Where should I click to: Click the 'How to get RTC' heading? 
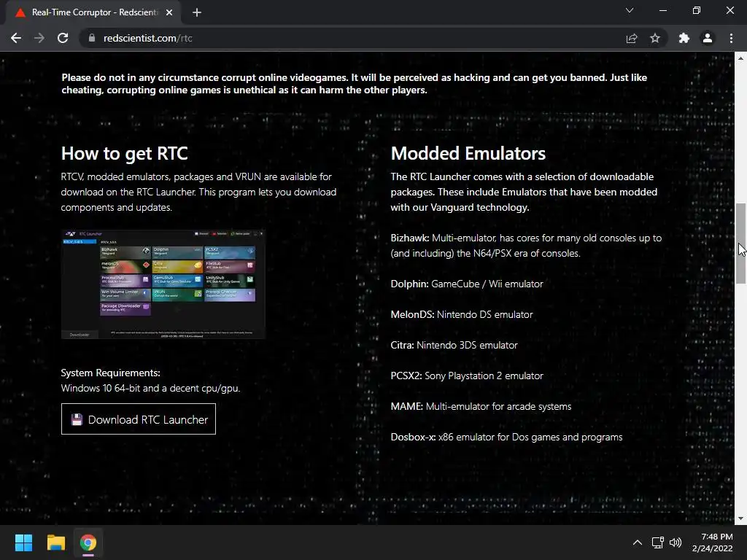(124, 154)
